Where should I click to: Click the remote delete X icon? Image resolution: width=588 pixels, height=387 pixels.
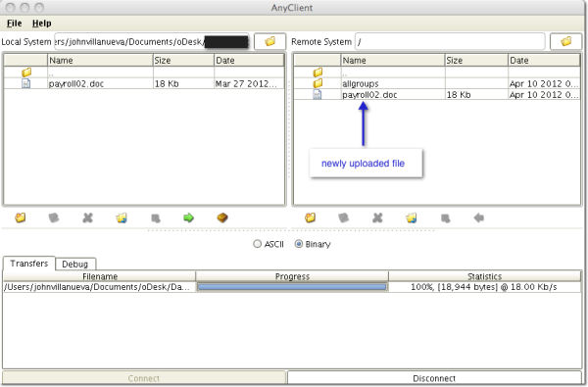click(x=377, y=218)
